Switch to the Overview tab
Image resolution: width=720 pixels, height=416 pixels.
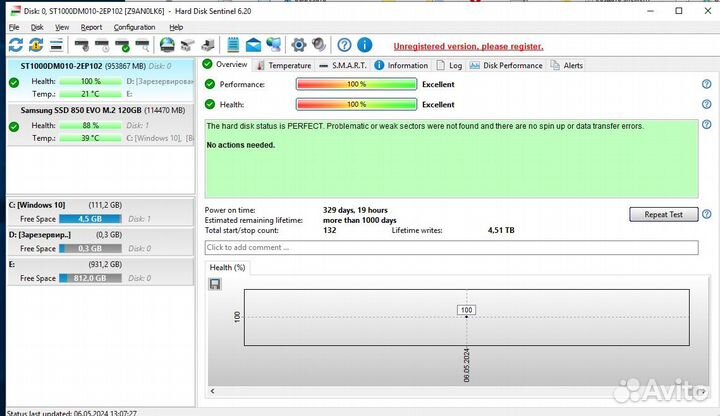[225, 64]
